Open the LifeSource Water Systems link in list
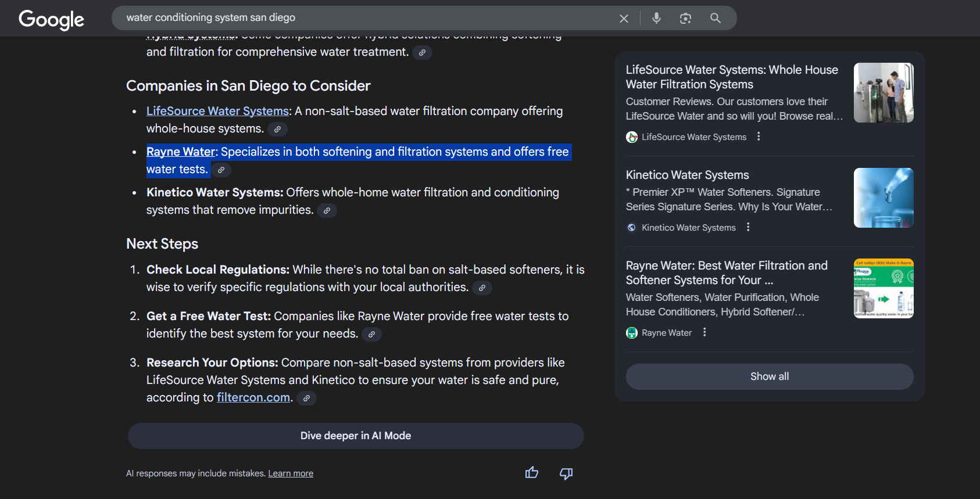 click(217, 111)
